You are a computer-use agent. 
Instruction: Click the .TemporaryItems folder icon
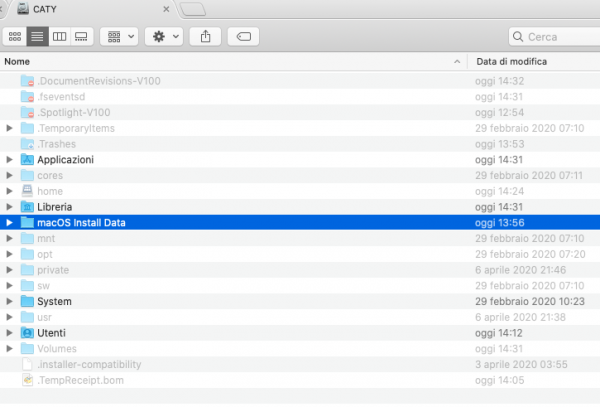(27, 128)
